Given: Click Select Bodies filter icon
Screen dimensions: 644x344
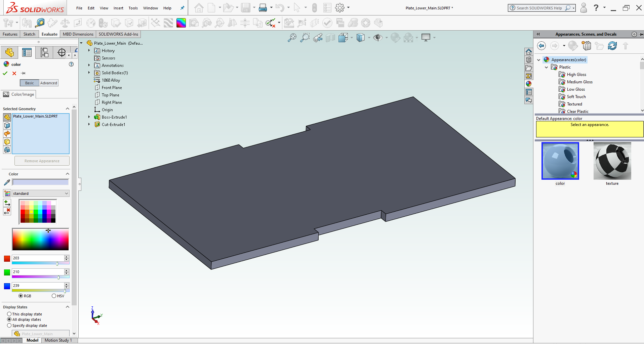Looking at the screenshot, I should pyautogui.click(x=7, y=141).
